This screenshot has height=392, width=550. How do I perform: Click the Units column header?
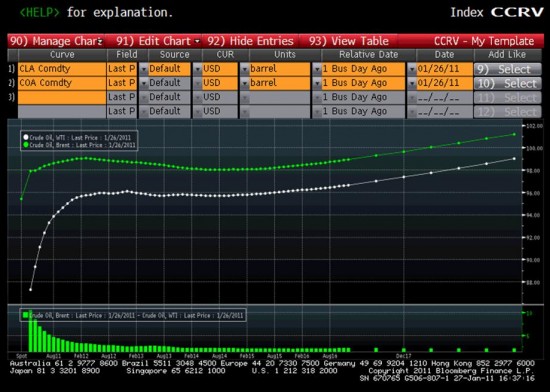pyautogui.click(x=285, y=55)
